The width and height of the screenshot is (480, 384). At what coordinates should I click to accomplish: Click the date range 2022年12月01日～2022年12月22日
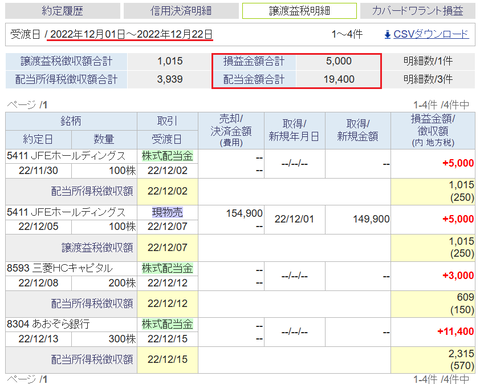[x=131, y=34]
